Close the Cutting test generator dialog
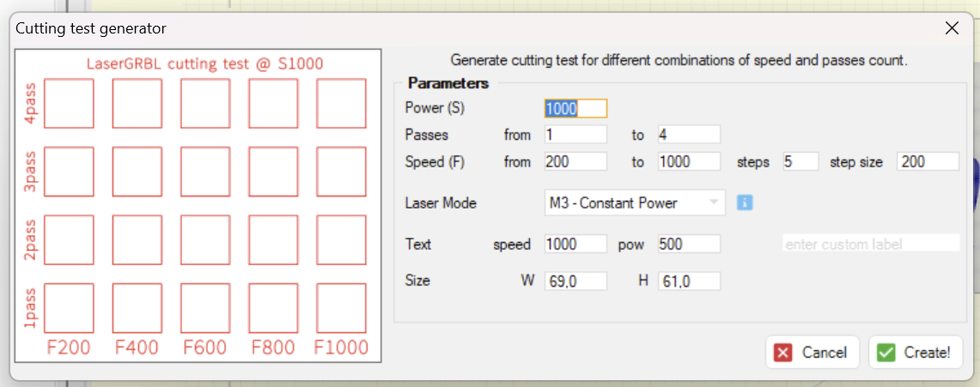This screenshot has height=387, width=980. point(952,28)
